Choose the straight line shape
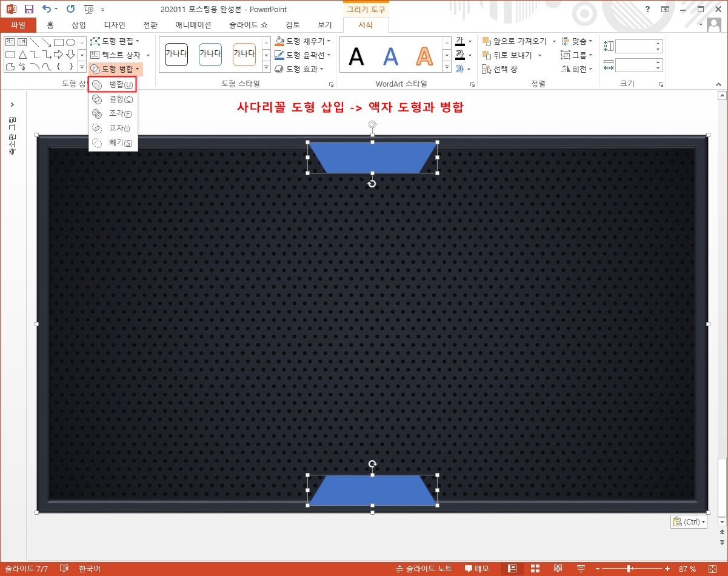The image size is (728, 576). (x=34, y=42)
